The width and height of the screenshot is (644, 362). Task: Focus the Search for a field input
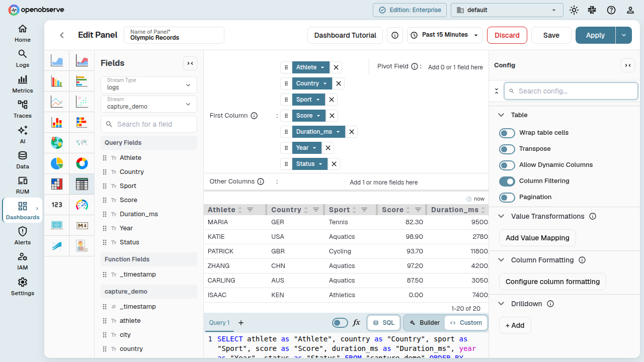click(149, 124)
